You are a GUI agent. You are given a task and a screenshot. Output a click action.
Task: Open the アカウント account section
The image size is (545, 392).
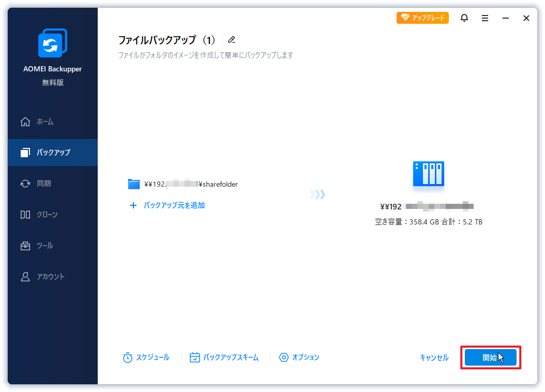point(53,277)
